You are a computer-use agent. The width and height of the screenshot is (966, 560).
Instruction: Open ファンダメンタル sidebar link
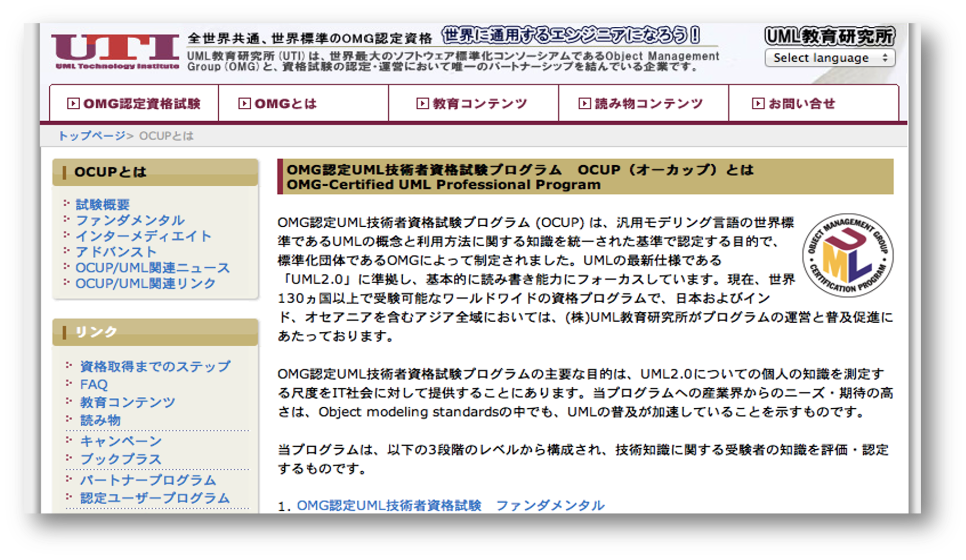coord(130,221)
